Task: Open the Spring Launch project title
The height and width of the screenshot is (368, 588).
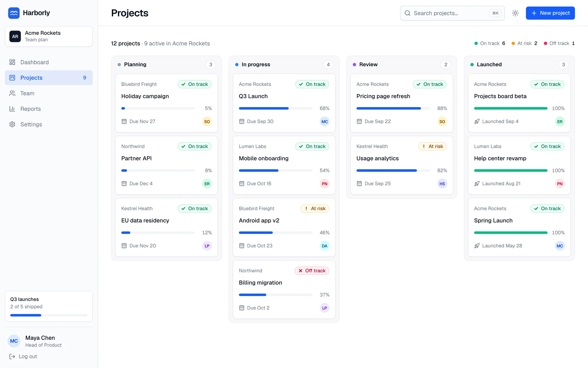Action: (493, 221)
